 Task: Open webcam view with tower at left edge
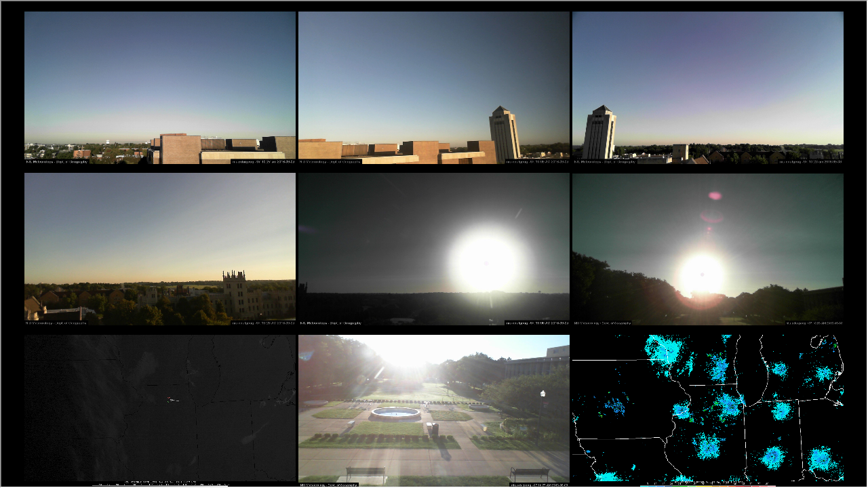pos(708,87)
